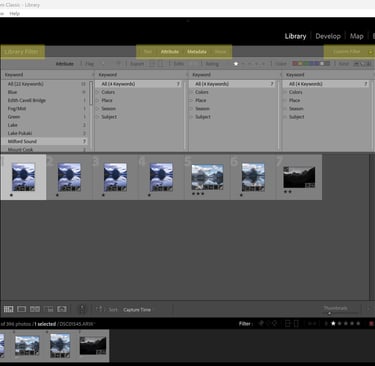The width and height of the screenshot is (375, 366).
Task: Select Attribute tab in Library Filter
Action: tap(170, 52)
